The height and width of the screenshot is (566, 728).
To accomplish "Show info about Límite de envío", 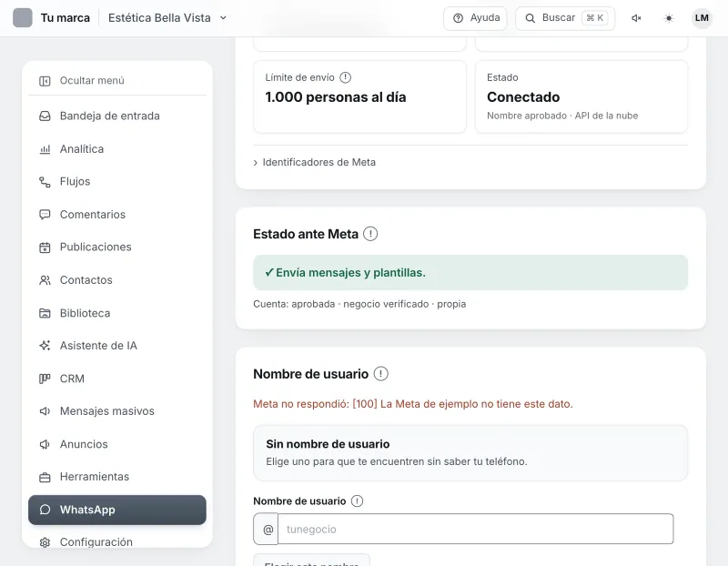I will point(346,77).
